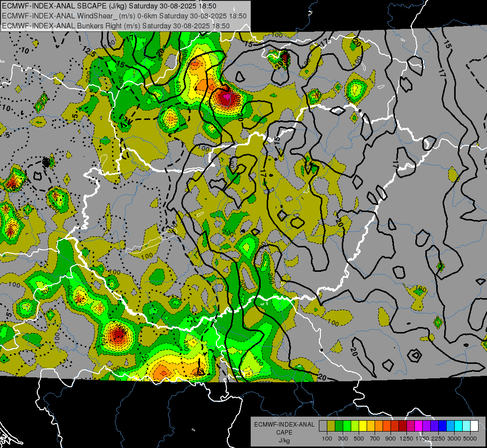Screen dimensions: 487x448
Task: Click the 100 tick label under legend
Action: (327, 439)
